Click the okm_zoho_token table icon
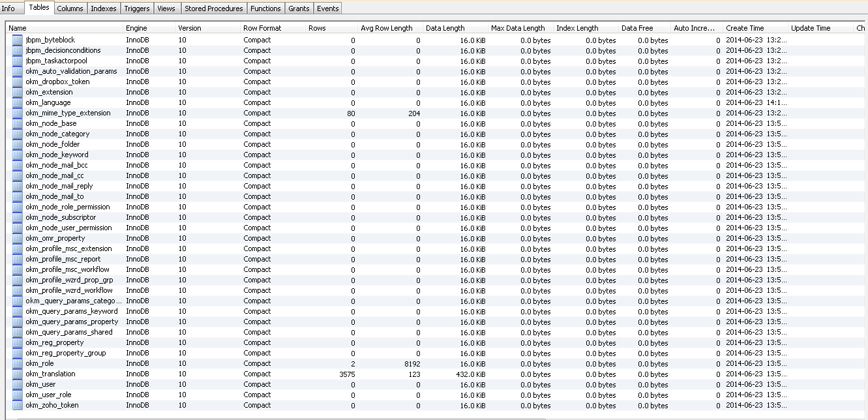 (x=17, y=406)
